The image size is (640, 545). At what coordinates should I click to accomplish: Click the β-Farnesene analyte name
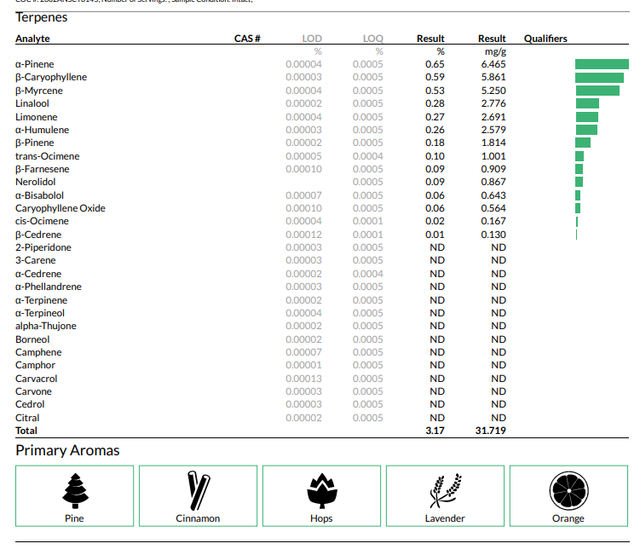[x=42, y=169]
